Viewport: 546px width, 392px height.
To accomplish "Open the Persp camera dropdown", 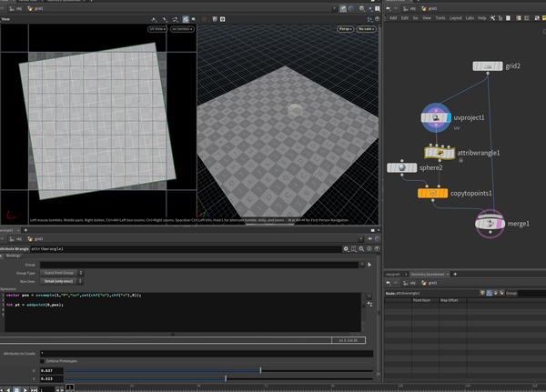I will pos(345,29).
